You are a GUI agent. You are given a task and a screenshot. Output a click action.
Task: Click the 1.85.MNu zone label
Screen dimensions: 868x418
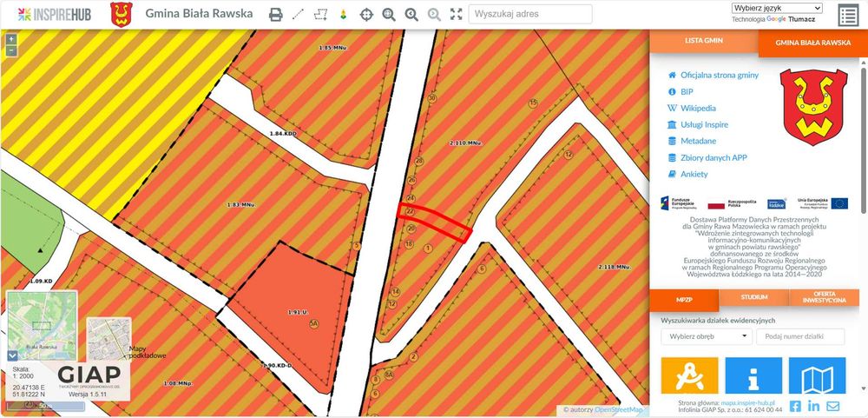point(332,48)
